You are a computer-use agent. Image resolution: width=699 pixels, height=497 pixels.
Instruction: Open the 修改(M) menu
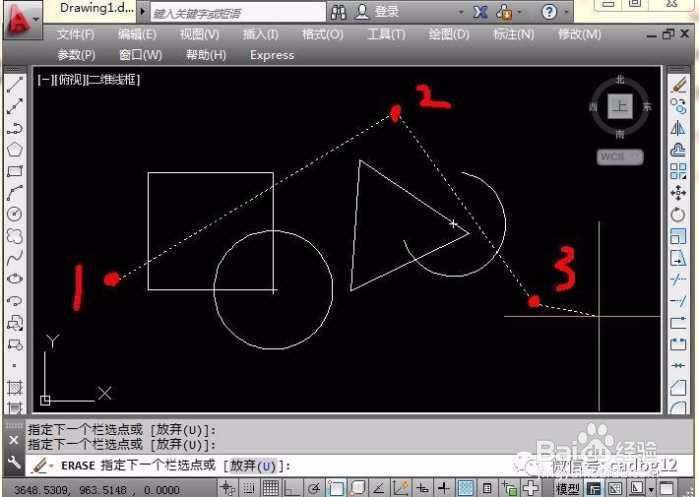[x=580, y=34]
